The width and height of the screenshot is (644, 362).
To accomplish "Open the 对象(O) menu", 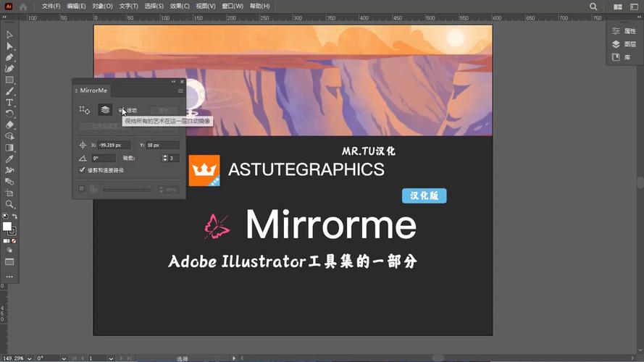I will pos(102,7).
